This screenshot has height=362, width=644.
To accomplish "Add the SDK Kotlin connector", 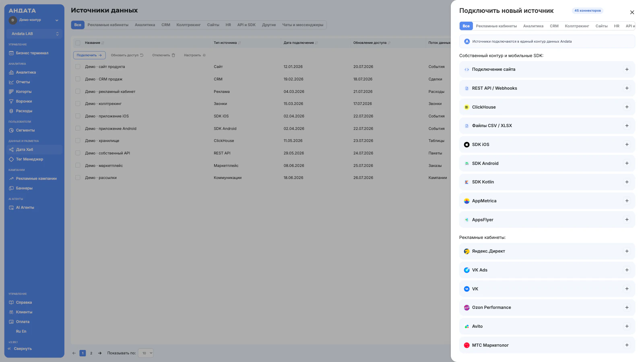I will [627, 182].
